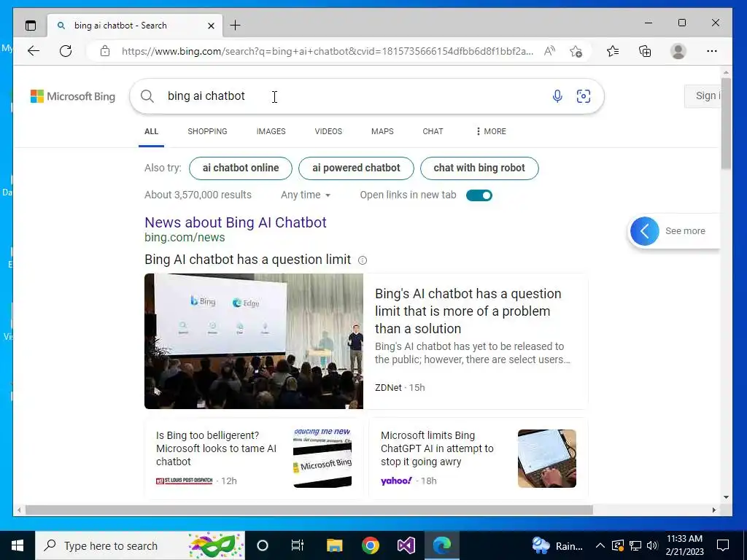Viewport: 747px width, 560px height.
Task: Click the Sign in button
Action: pyautogui.click(x=703, y=96)
